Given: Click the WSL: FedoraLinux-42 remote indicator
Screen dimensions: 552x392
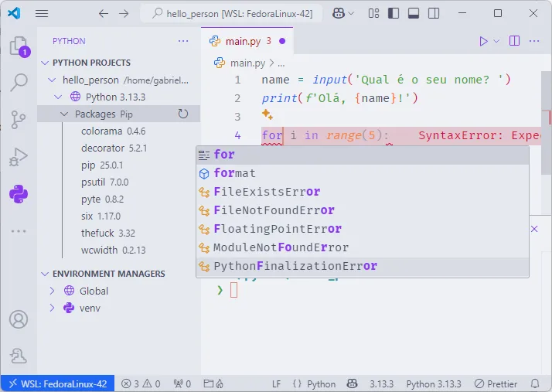Looking at the screenshot, I should (58, 383).
